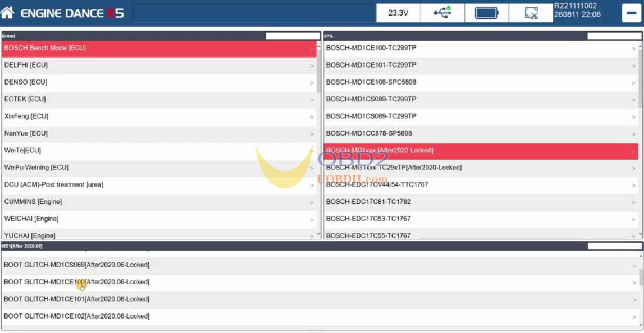644x333 pixels.
Task: Select BOSCH-MD1xxx-[After2020-Locked] system
Action: pyautogui.click(x=481, y=151)
